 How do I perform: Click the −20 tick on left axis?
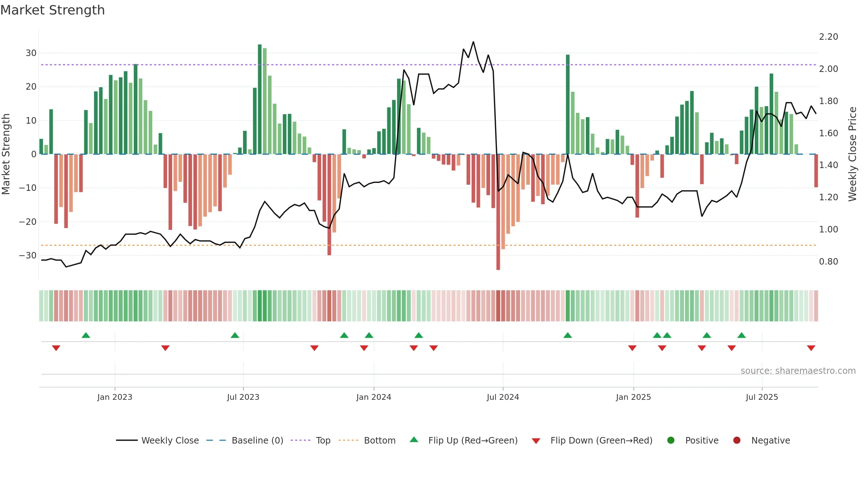click(28, 222)
